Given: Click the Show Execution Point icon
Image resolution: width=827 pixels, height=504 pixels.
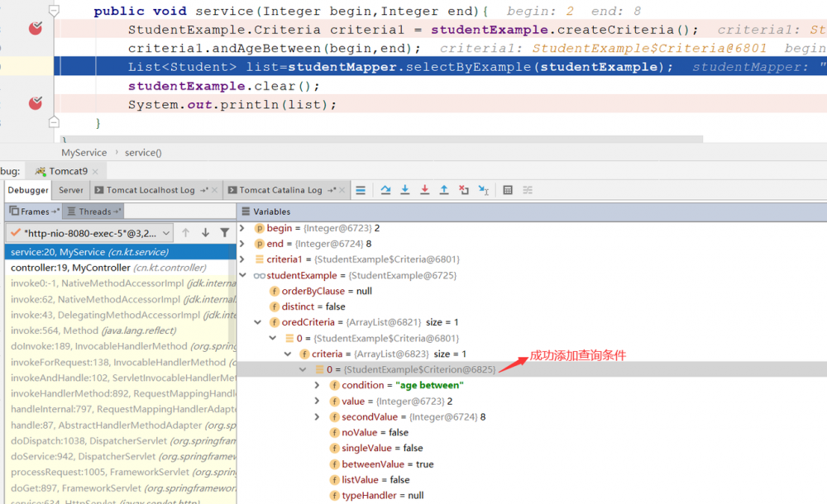Looking at the screenshot, I should [361, 190].
